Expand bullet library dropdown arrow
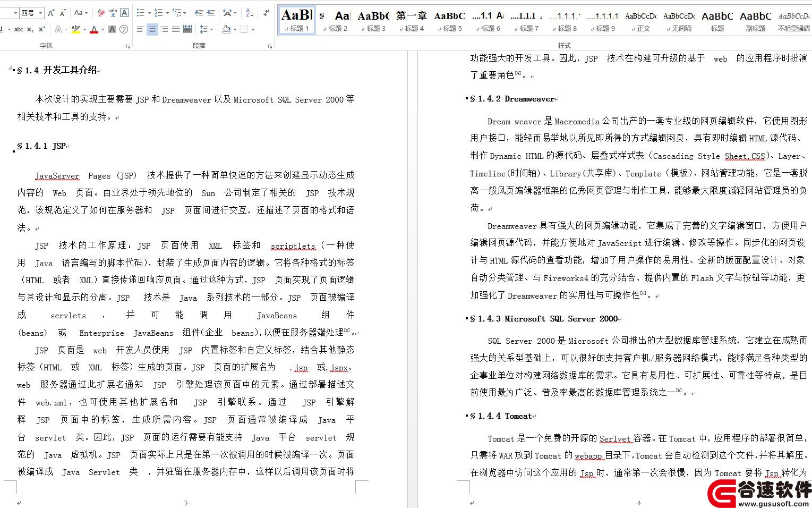The height and width of the screenshot is (508, 812). coord(149,13)
